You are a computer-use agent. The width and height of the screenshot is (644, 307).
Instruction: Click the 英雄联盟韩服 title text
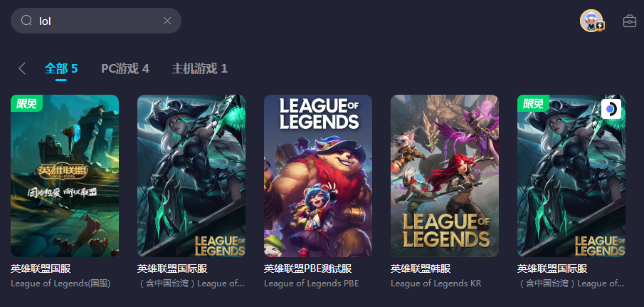click(421, 269)
